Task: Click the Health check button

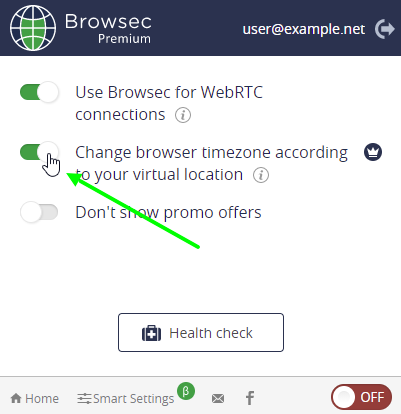Action: [x=201, y=332]
